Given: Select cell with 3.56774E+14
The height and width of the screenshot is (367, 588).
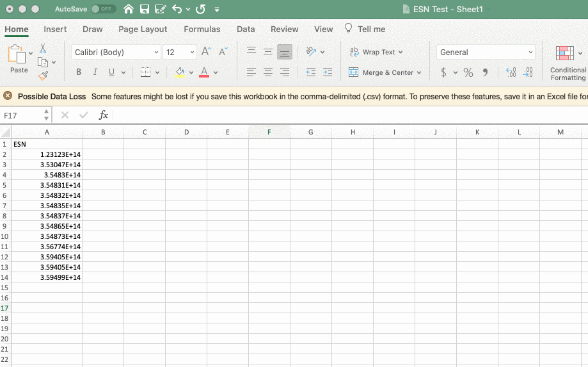Looking at the screenshot, I should pos(47,247).
